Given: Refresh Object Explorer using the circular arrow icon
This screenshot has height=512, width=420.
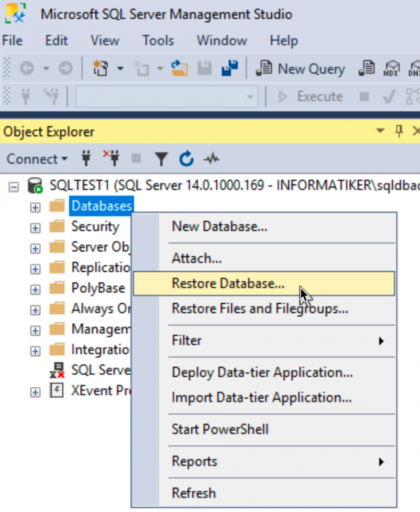Looking at the screenshot, I should [x=186, y=159].
